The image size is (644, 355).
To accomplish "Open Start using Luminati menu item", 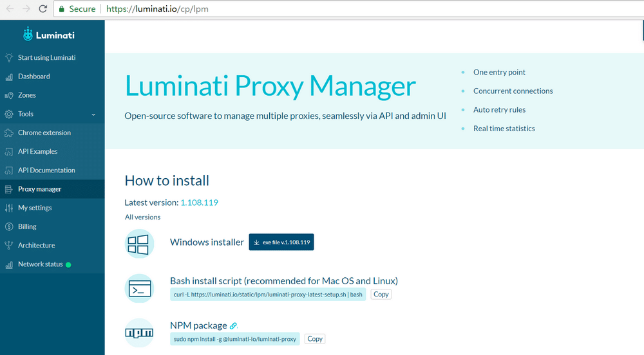I will tap(47, 58).
